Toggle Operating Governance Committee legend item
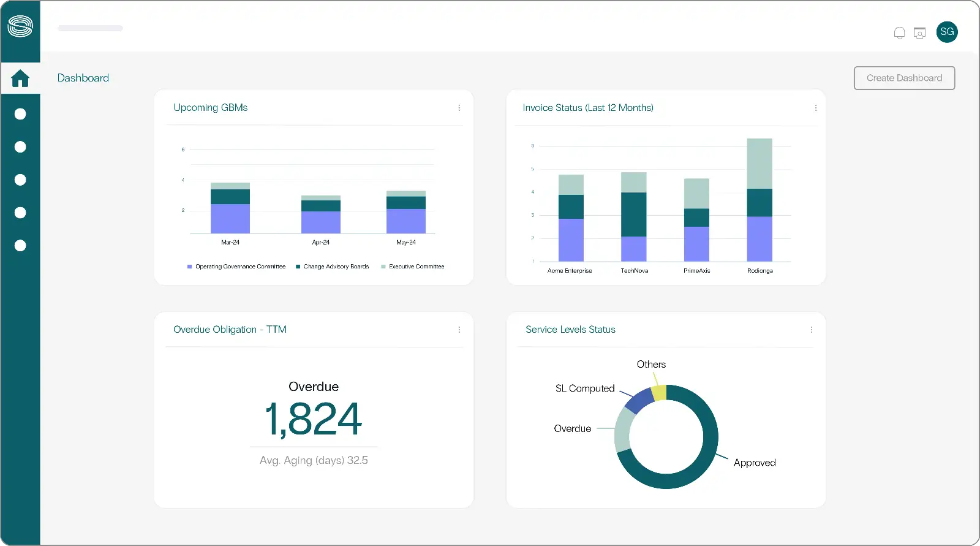This screenshot has height=546, width=980. (x=236, y=267)
